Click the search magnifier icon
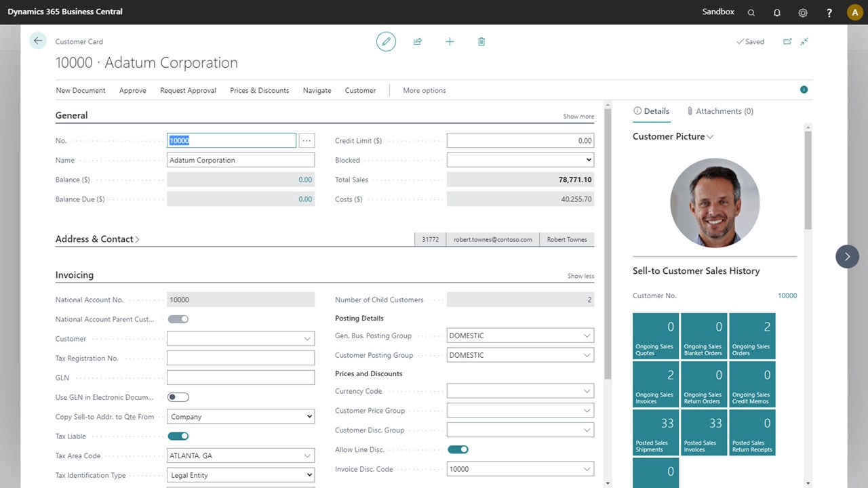The image size is (868, 488). coord(751,12)
